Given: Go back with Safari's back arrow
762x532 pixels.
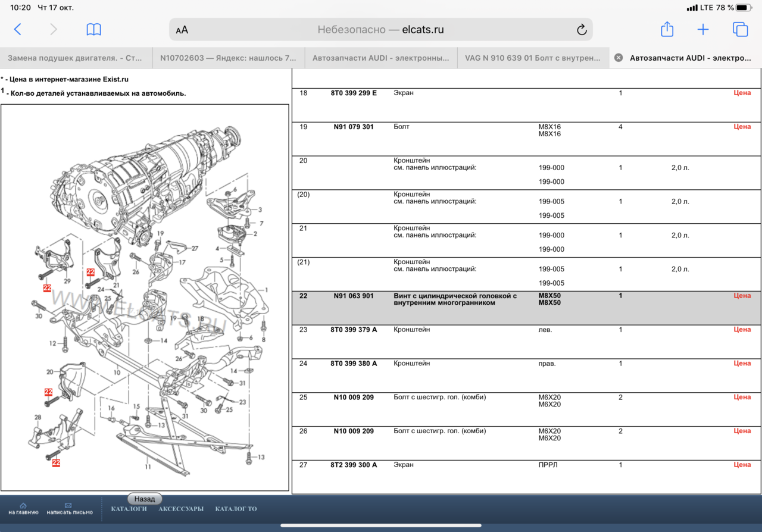Looking at the screenshot, I should pos(17,29).
